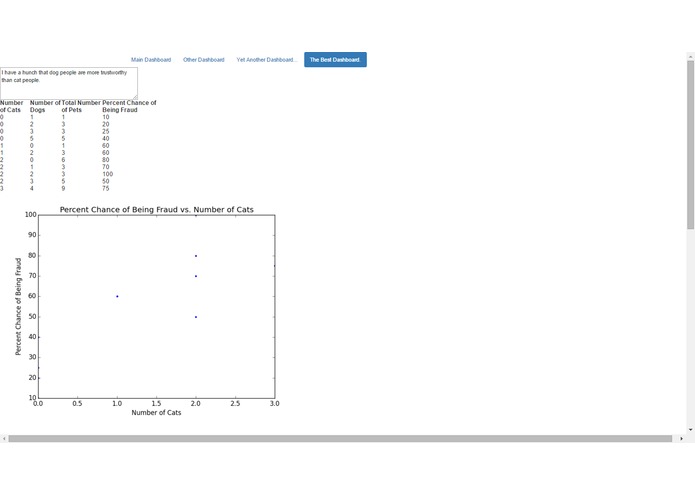Click the total pets value 6
This screenshot has width=695, height=494.
(63, 160)
